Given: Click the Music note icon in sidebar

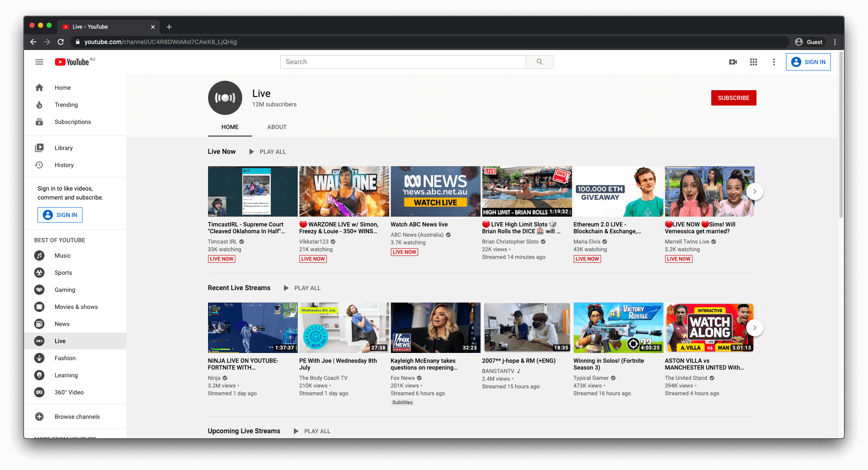Looking at the screenshot, I should tap(39, 255).
